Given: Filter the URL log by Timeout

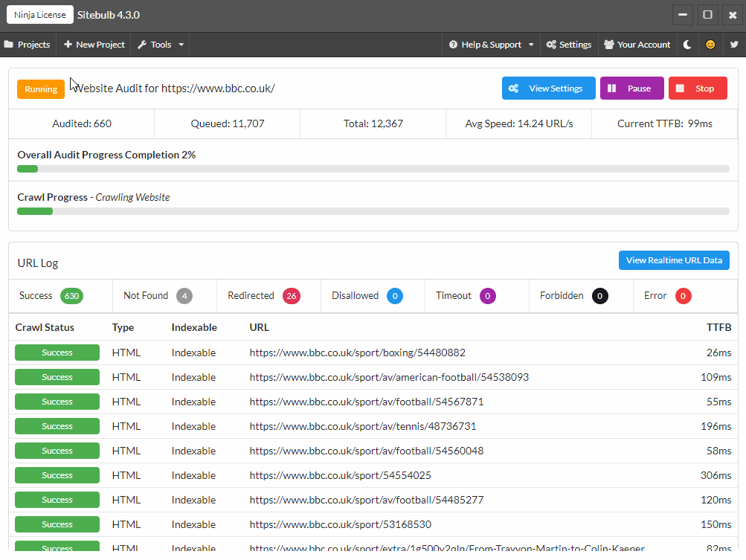Looking at the screenshot, I should pos(477,296).
